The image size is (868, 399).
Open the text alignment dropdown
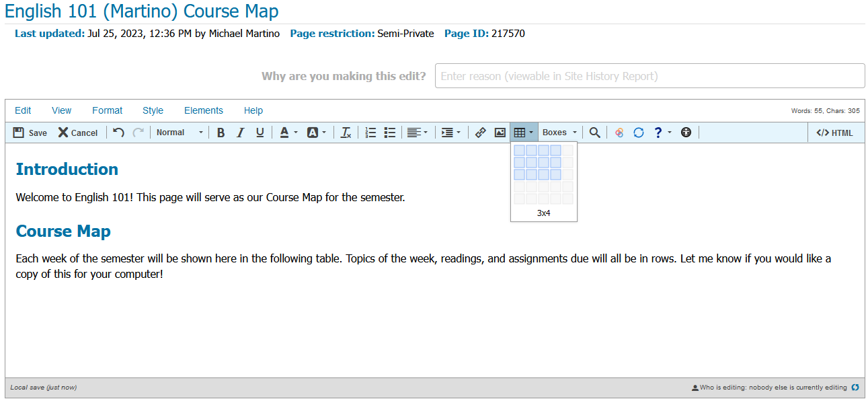click(x=417, y=133)
